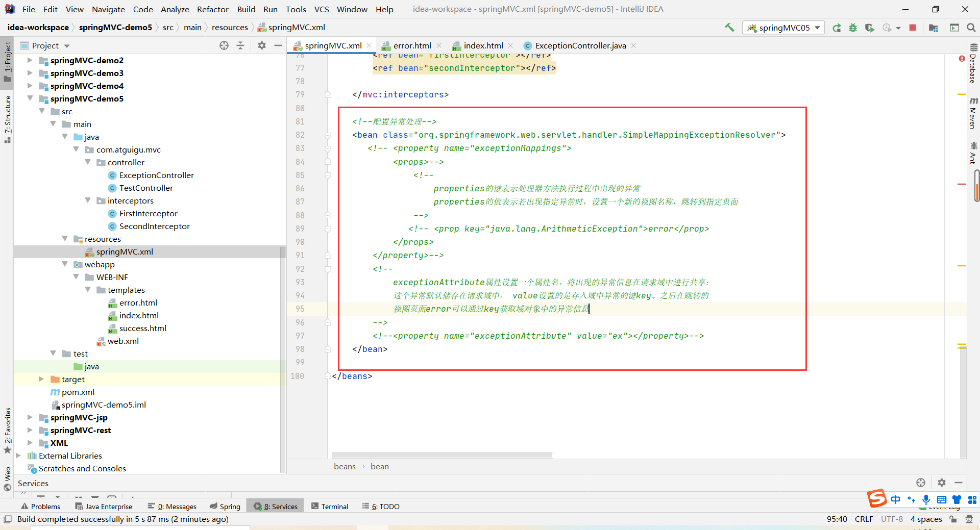Image resolution: width=980 pixels, height=530 pixels.
Task: Close the index.html editor tab
Action: tap(510, 45)
